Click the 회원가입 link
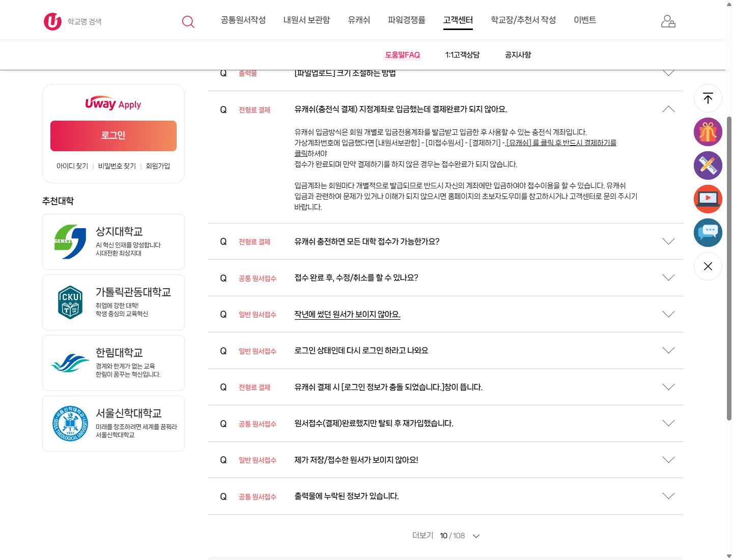 click(x=158, y=166)
